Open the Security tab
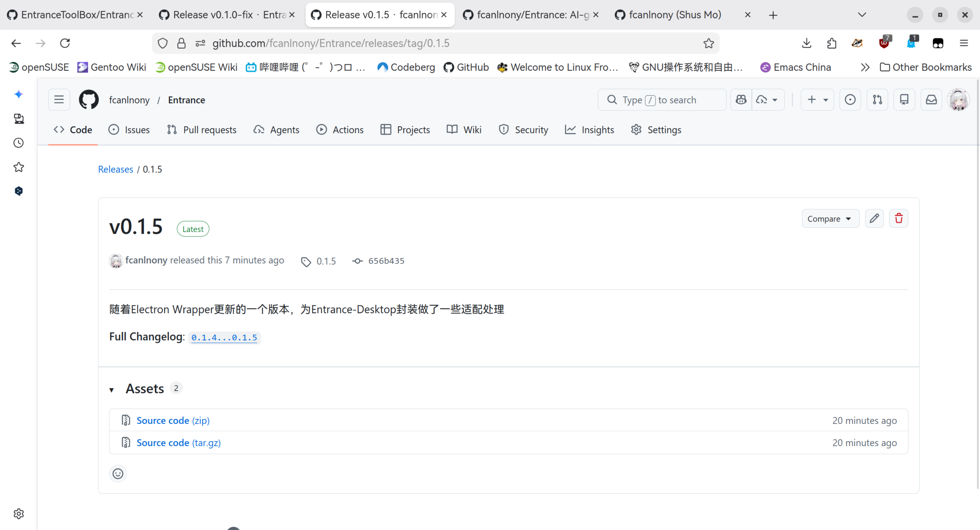This screenshot has width=980, height=530. click(523, 130)
